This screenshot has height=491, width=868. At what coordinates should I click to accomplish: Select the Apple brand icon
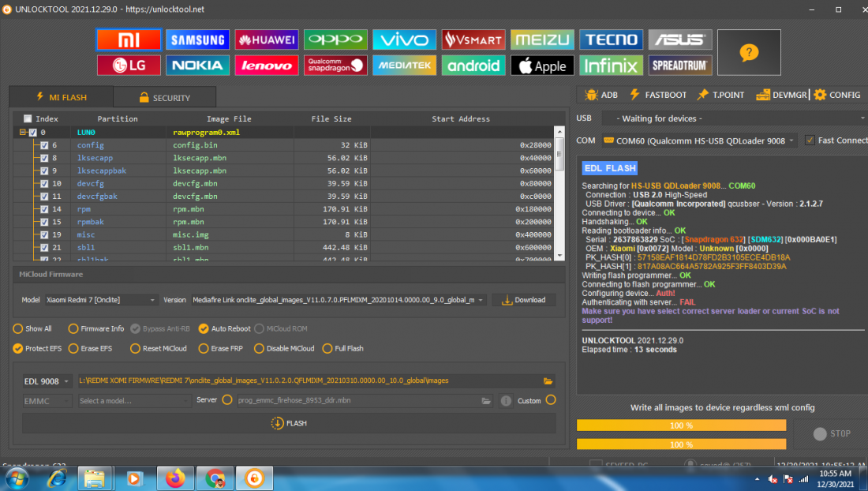point(542,66)
